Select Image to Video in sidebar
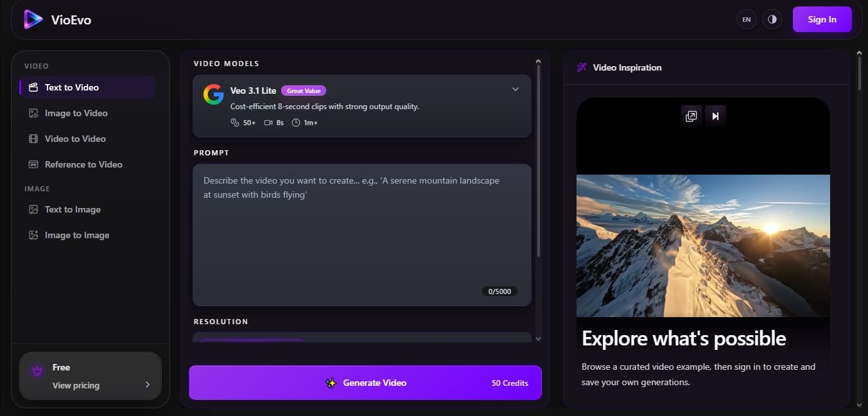 tap(87, 113)
